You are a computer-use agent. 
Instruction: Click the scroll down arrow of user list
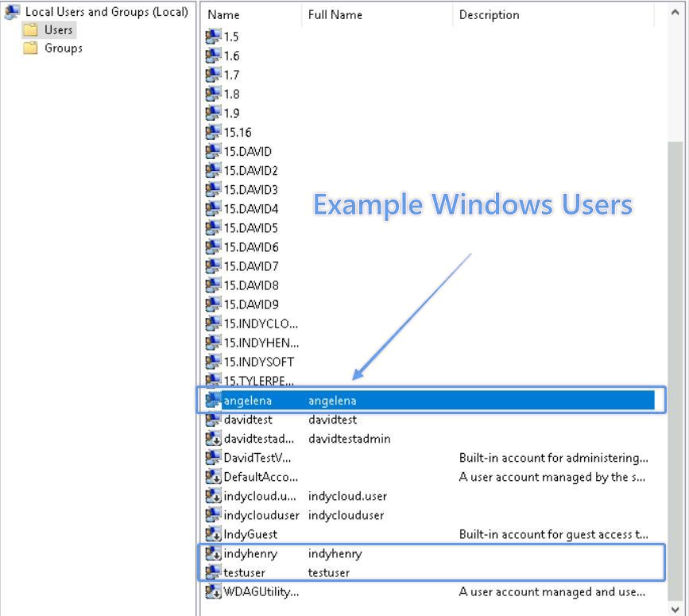click(675, 609)
